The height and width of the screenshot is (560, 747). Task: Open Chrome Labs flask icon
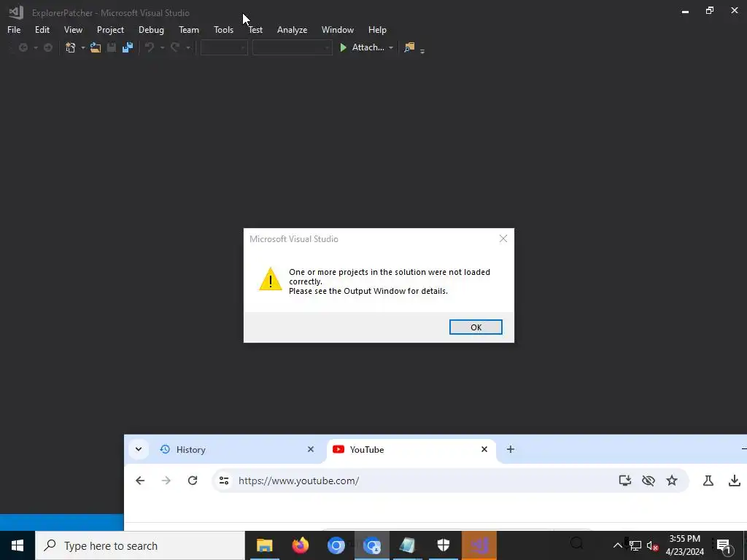(x=708, y=481)
